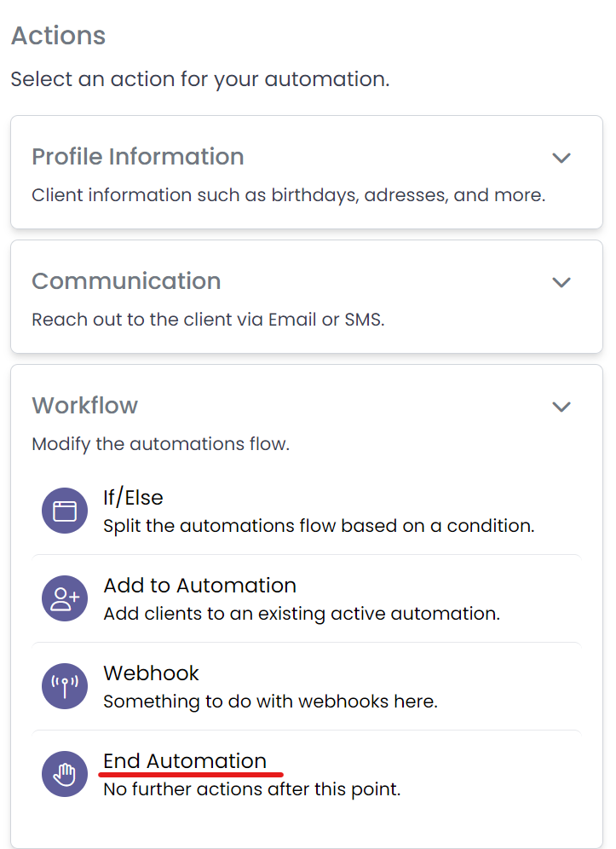
Task: Choose the Webhook action title
Action: (151, 673)
